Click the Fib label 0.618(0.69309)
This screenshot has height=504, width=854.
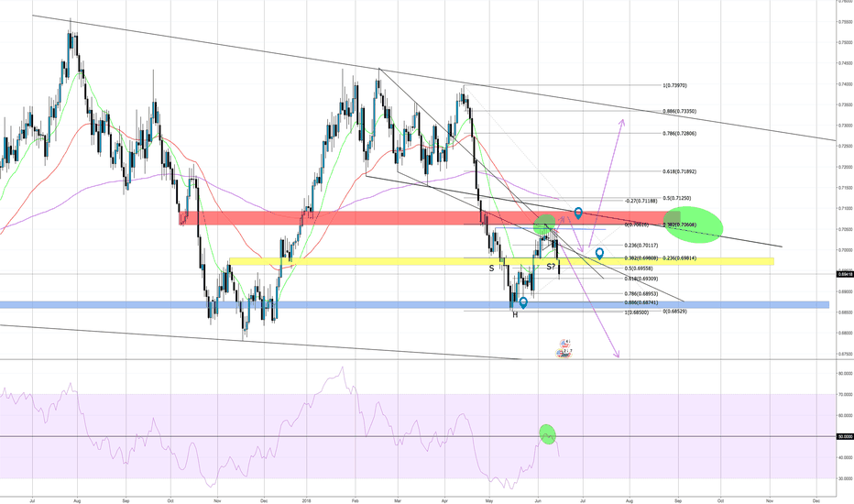[x=641, y=279]
